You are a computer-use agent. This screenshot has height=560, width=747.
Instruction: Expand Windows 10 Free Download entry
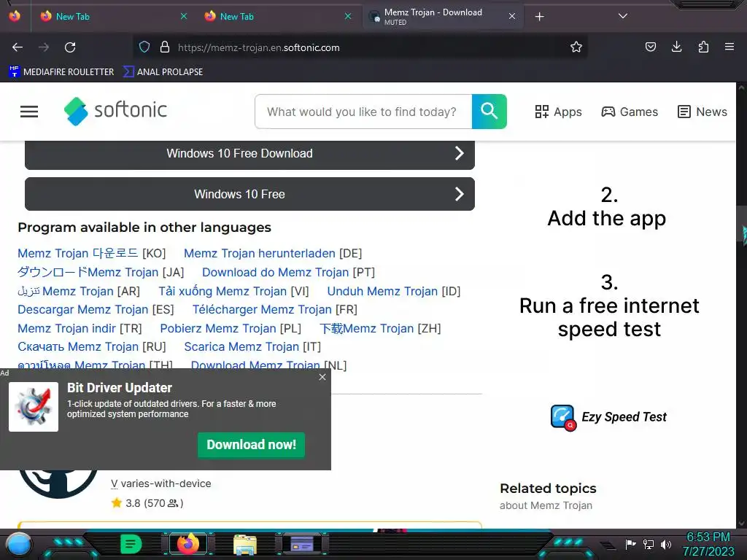point(249,153)
